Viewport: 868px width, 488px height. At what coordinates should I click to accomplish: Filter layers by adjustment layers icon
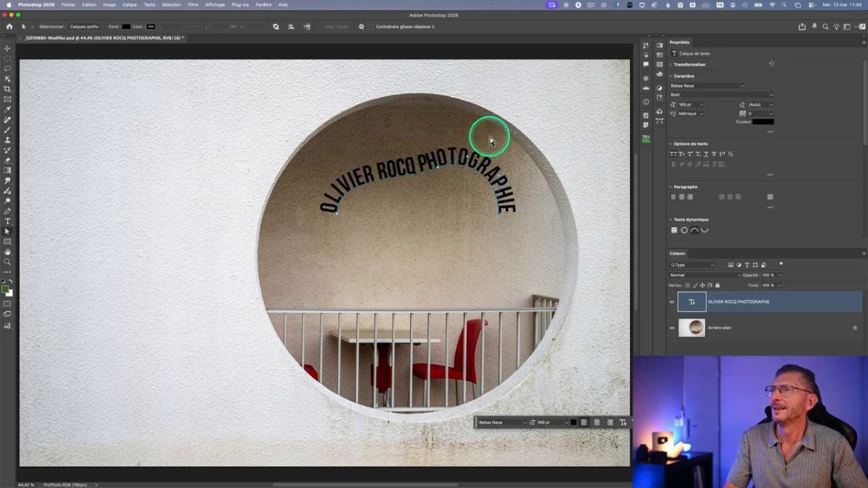739,265
